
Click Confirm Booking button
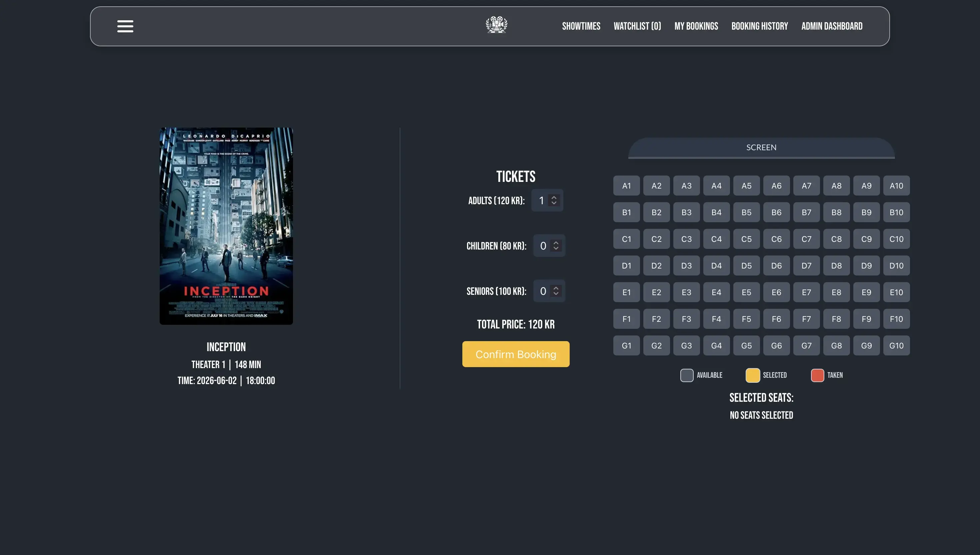pos(516,354)
